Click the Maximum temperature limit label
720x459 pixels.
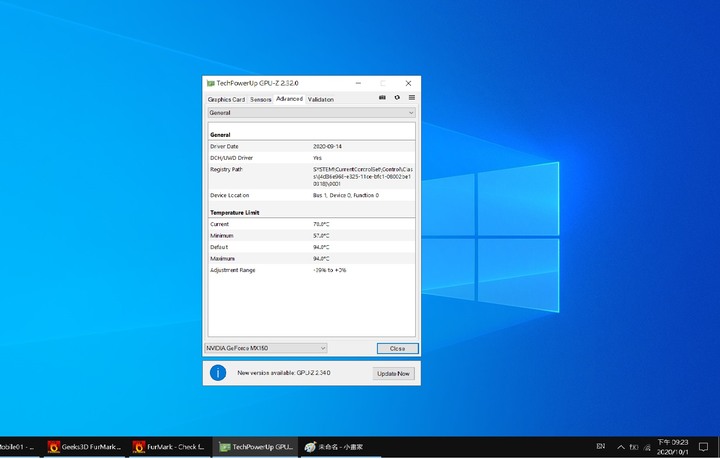point(222,259)
